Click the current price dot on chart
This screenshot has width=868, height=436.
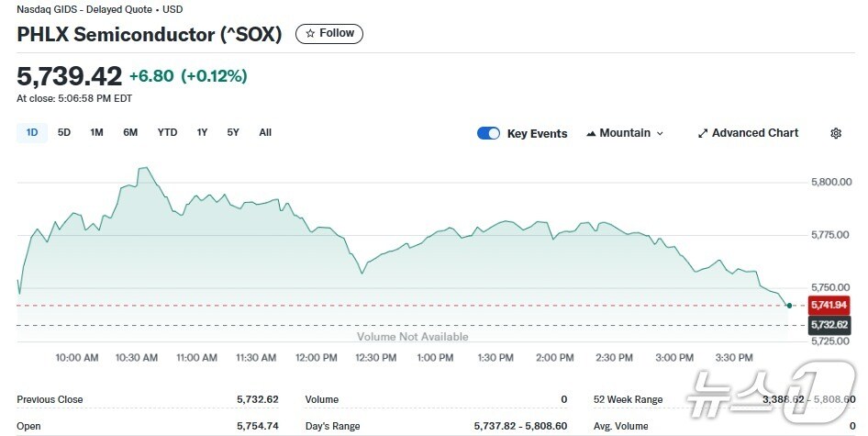click(x=789, y=305)
